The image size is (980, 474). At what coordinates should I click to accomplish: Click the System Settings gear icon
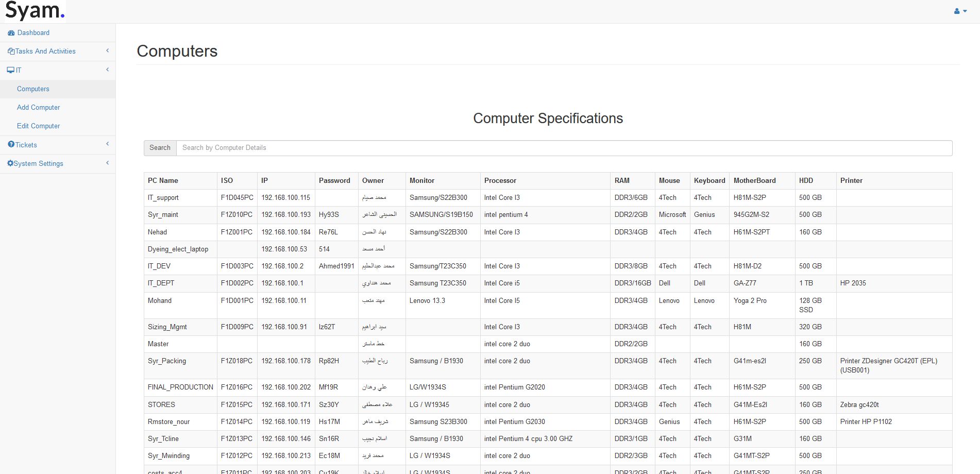click(x=10, y=163)
